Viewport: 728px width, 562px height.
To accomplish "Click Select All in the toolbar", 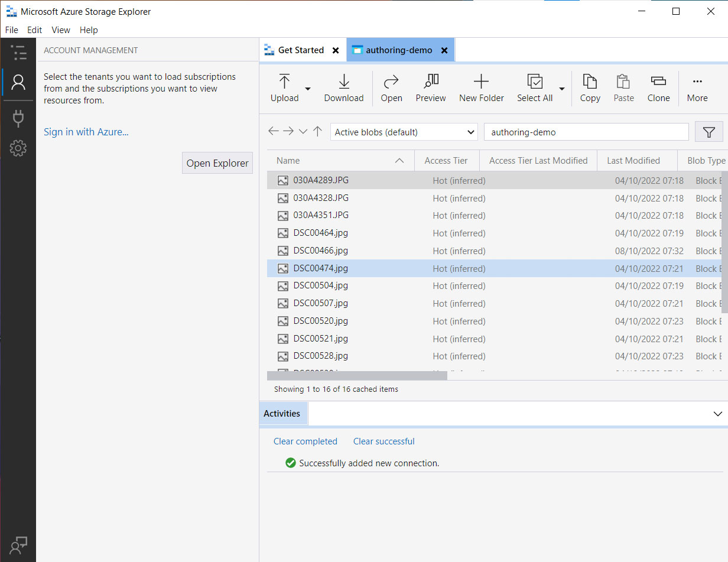I will pyautogui.click(x=535, y=89).
